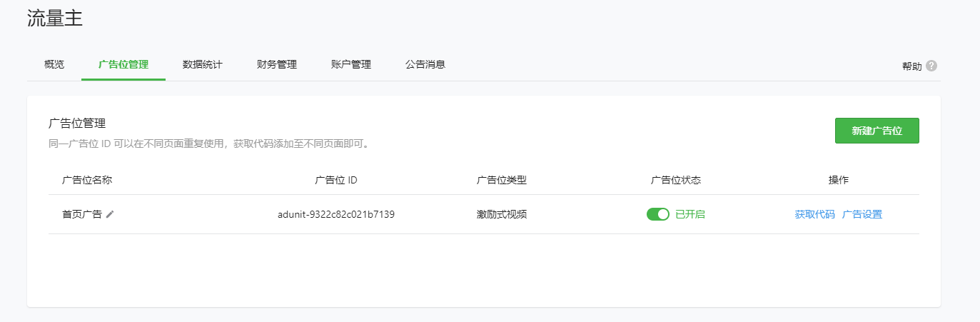Click the pencil icon beside 首页广告
This screenshot has width=980, height=322.
(110, 214)
